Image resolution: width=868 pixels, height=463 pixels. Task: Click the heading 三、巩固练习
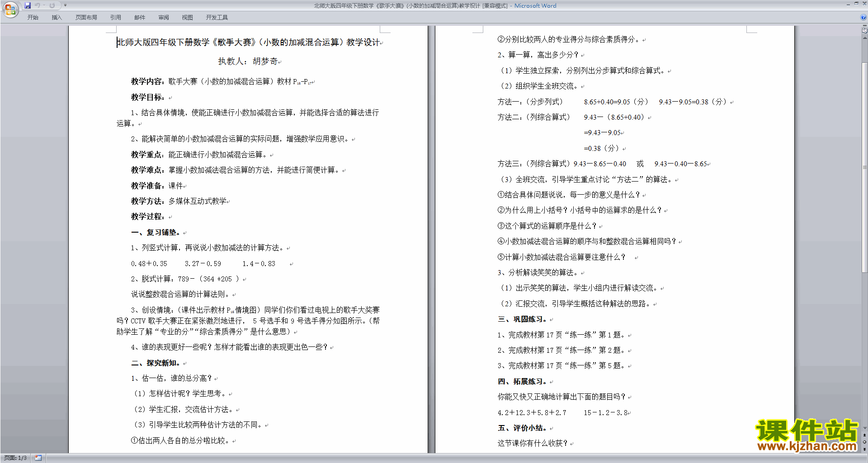point(523,319)
